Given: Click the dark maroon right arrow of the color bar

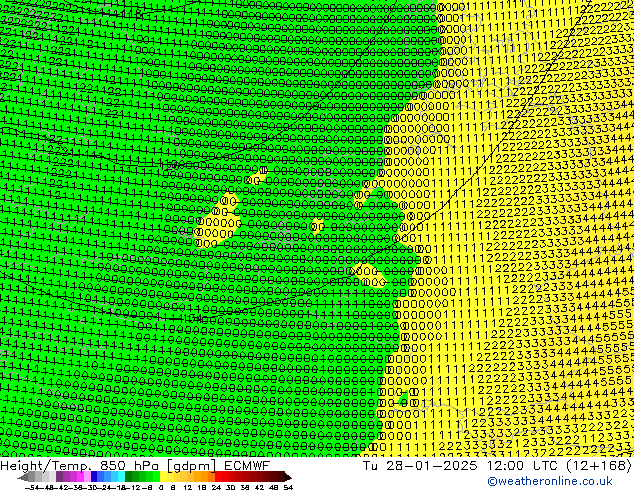Looking at the screenshot, I should (x=288, y=477).
